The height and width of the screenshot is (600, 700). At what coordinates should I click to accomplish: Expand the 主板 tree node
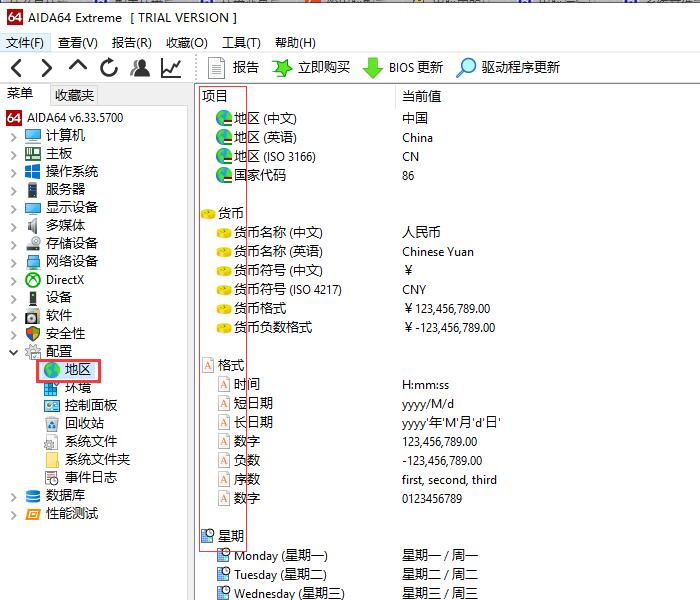(x=13, y=154)
